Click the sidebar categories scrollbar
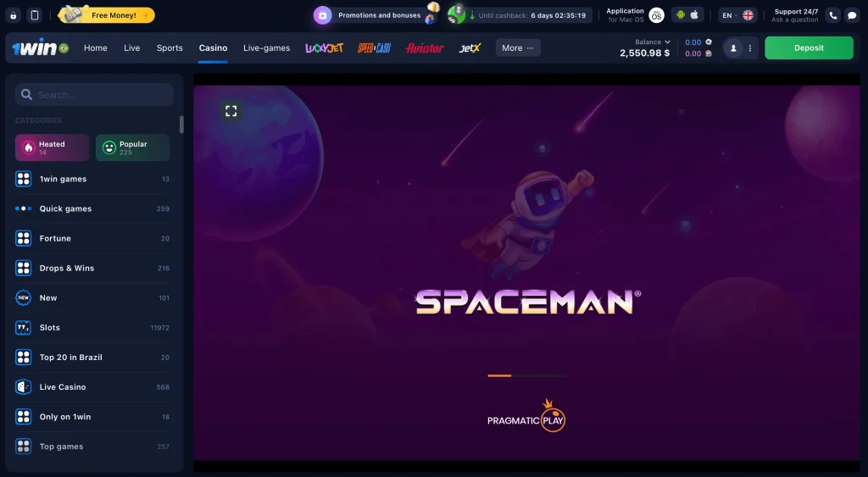Screen dimensions: 868x477 point(181,125)
